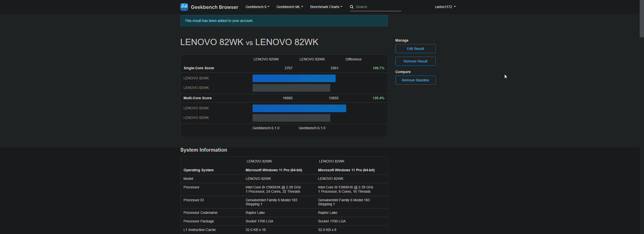Click the Multi-Core score value 13855

334,98
